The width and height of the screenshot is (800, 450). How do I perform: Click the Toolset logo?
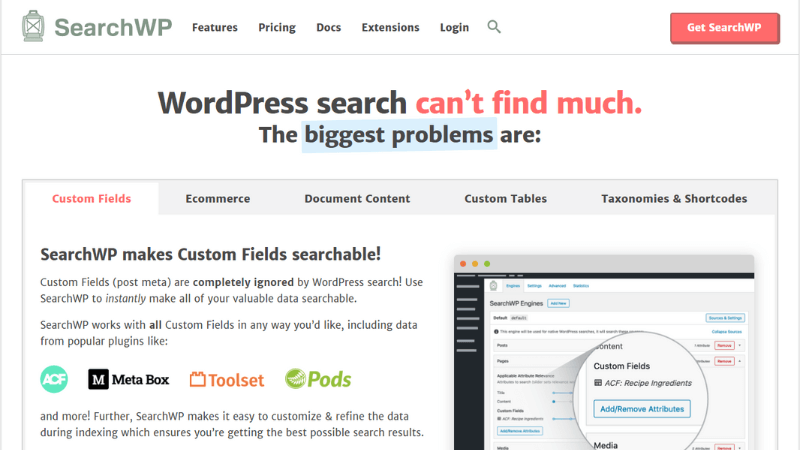[227, 380]
